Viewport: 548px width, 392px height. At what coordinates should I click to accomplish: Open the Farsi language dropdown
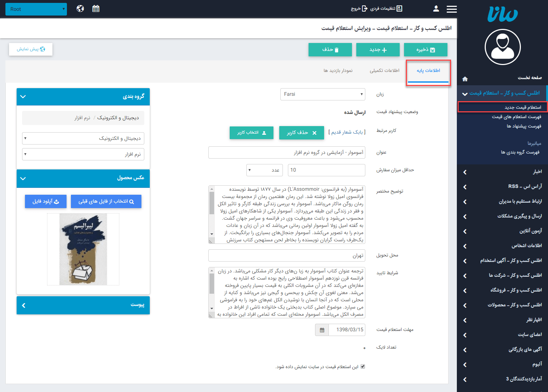[x=322, y=94]
